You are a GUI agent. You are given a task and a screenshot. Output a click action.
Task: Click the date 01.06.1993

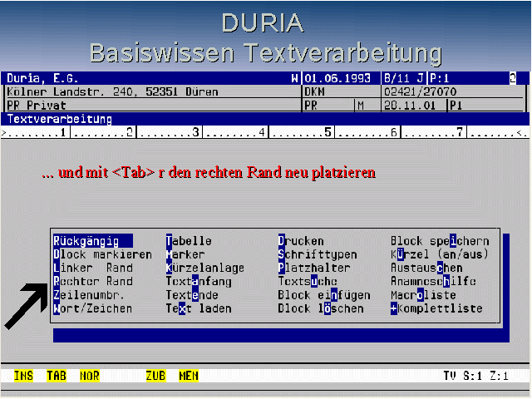tap(337, 79)
